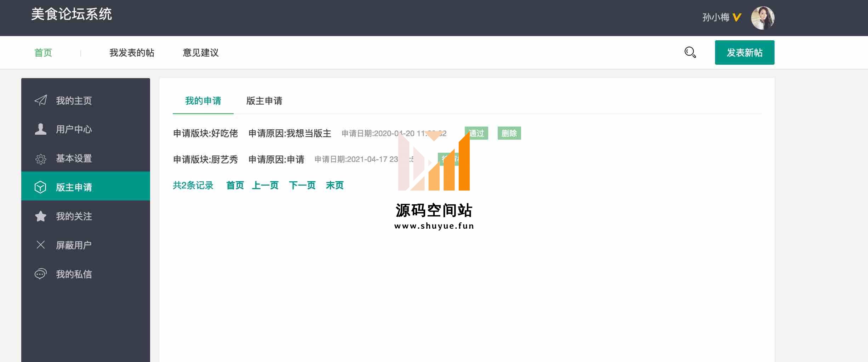Switch to the 我的申请 tab

pos(203,101)
